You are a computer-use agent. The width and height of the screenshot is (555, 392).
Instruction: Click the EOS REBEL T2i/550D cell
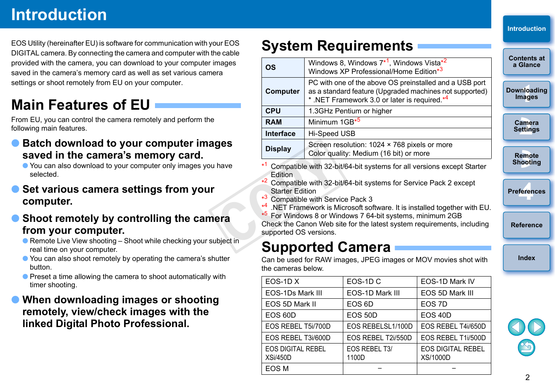coord(380,338)
